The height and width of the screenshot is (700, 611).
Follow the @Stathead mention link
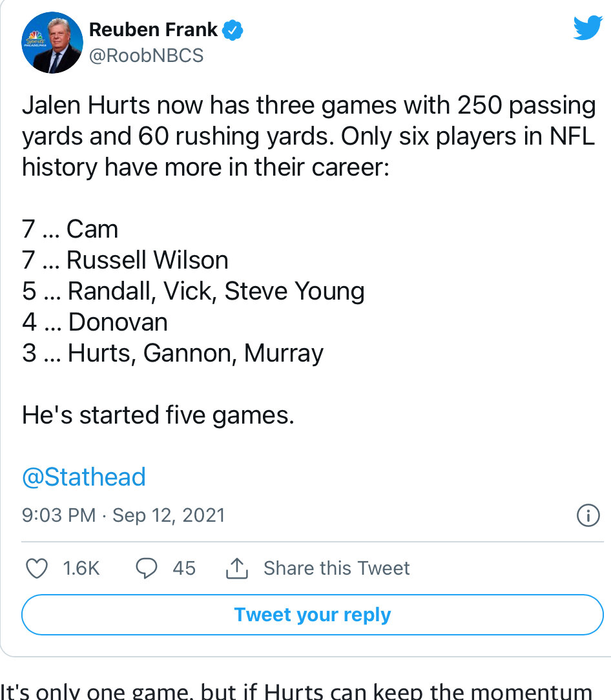[x=84, y=477]
